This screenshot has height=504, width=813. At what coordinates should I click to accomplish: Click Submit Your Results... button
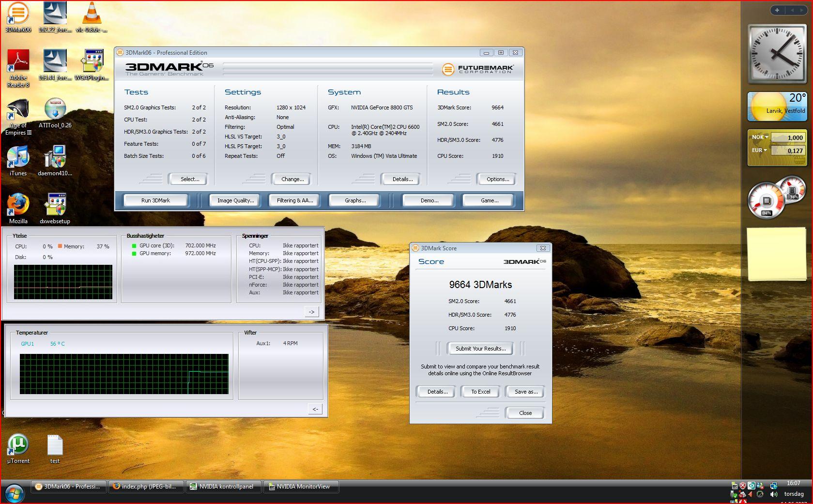coord(480,349)
